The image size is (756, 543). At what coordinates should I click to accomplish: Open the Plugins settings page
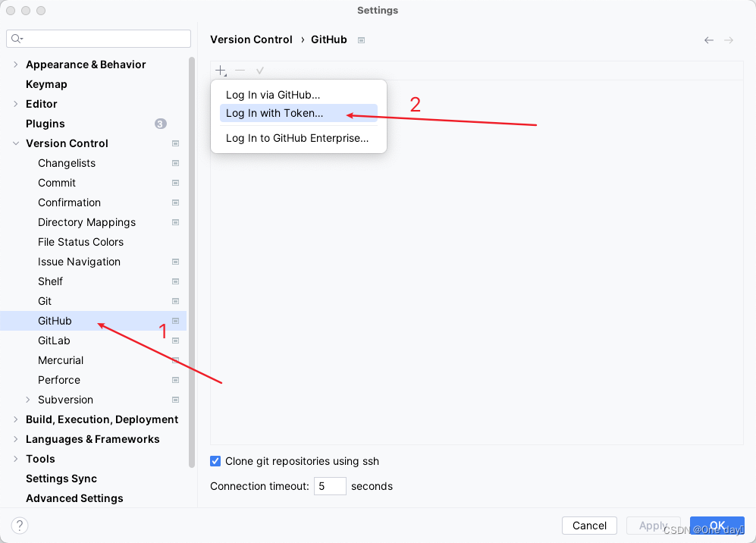(x=45, y=124)
